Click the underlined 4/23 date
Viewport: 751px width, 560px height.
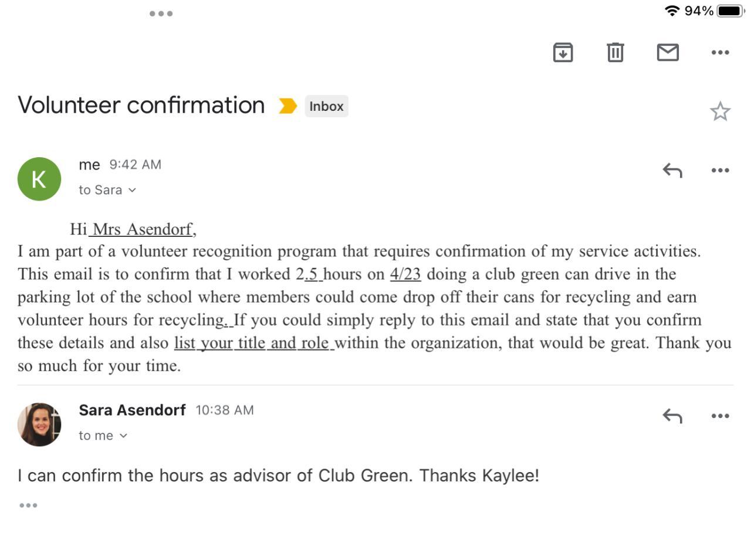tap(405, 274)
